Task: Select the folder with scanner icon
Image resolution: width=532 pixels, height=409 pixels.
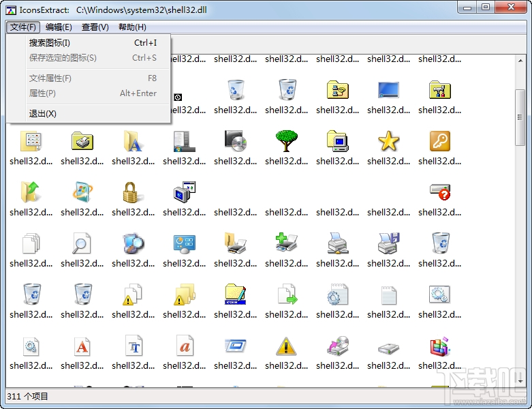Action: pyautogui.click(x=82, y=141)
